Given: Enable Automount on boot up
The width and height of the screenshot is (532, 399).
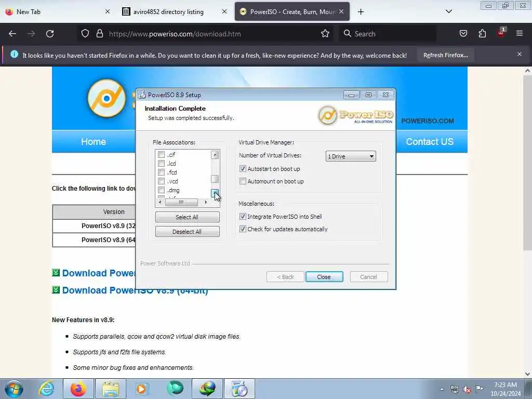Looking at the screenshot, I should click(243, 181).
